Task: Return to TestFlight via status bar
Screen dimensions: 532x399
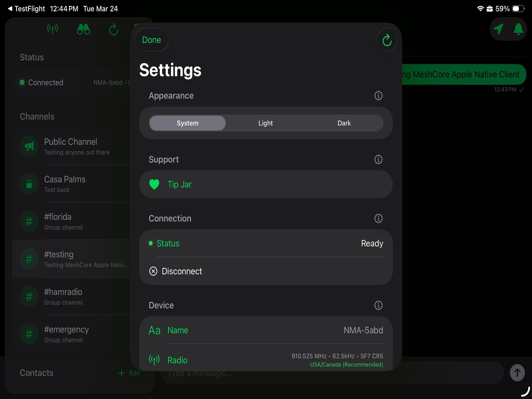Action: click(x=26, y=9)
